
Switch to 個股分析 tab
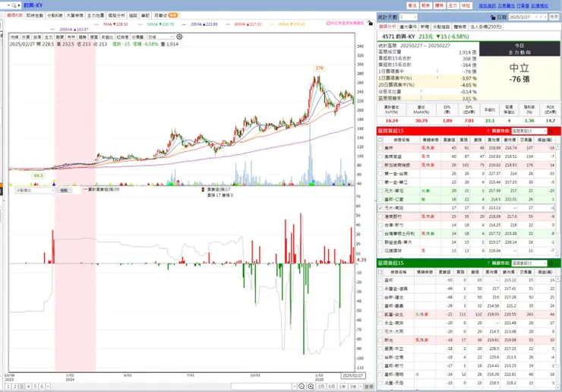pyautogui.click(x=116, y=15)
